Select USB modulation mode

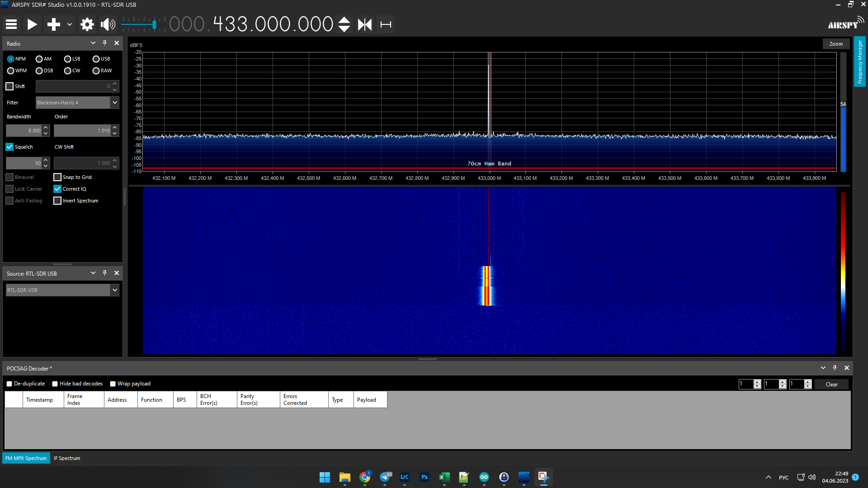click(x=101, y=59)
